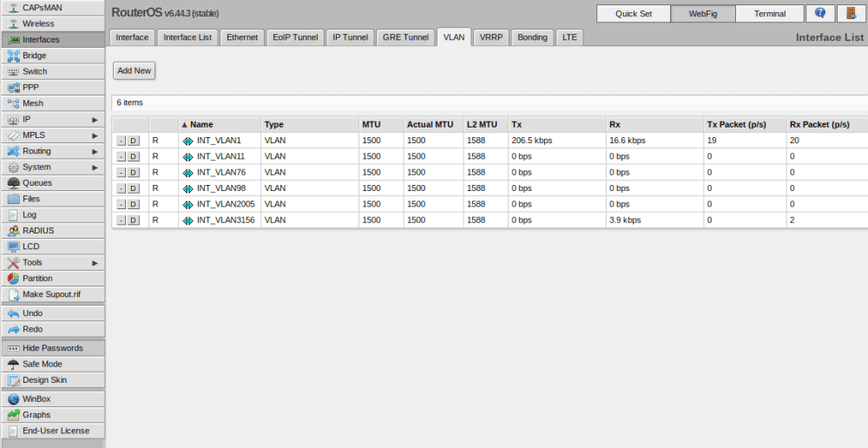Disable INT_VLAN1 with D button
Image resolution: width=868 pixels, height=448 pixels.
pos(134,141)
